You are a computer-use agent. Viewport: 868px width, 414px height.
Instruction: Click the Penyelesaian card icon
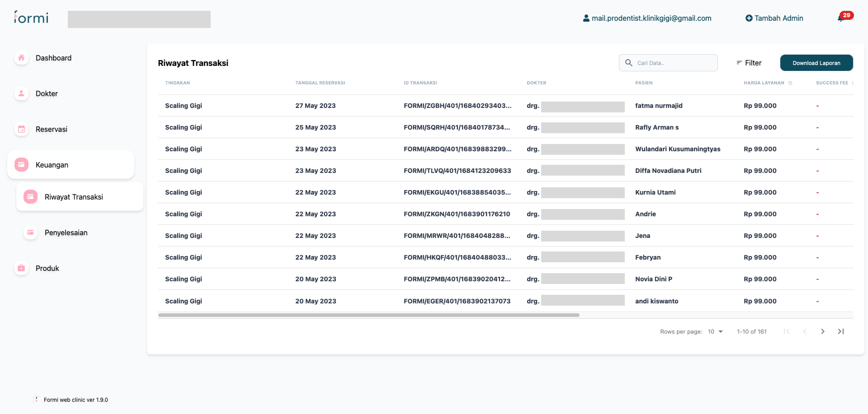30,233
